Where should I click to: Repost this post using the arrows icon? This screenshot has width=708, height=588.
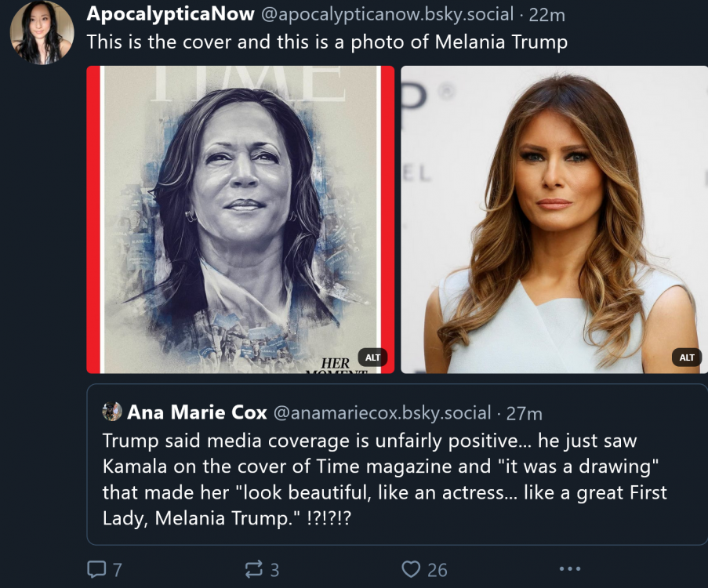pos(254,569)
